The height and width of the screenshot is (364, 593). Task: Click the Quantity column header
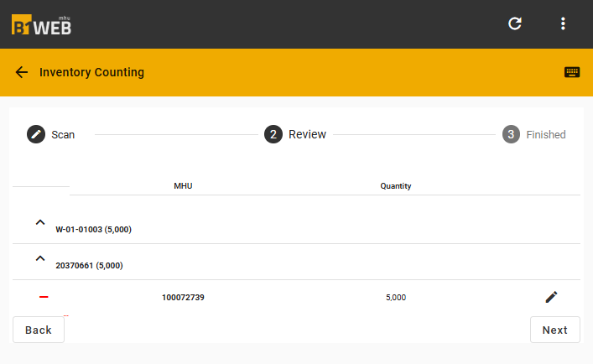[x=396, y=186]
